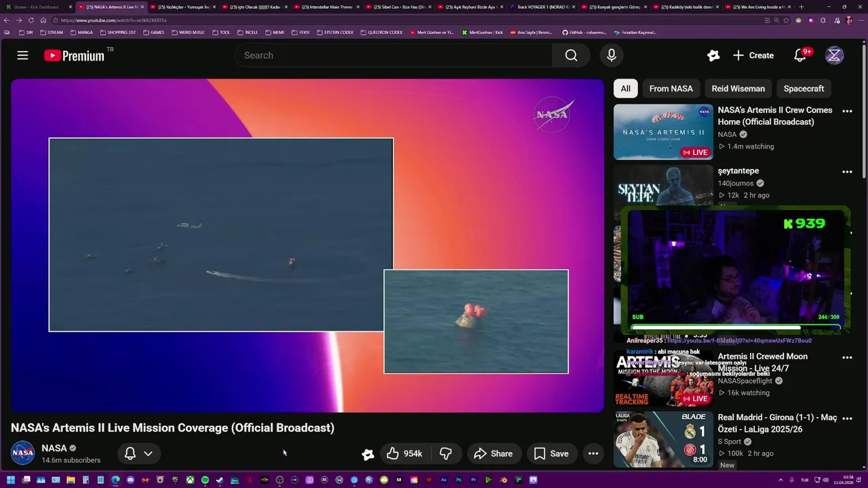Click the magnifier search button
868x488 pixels.
pyautogui.click(x=572, y=56)
